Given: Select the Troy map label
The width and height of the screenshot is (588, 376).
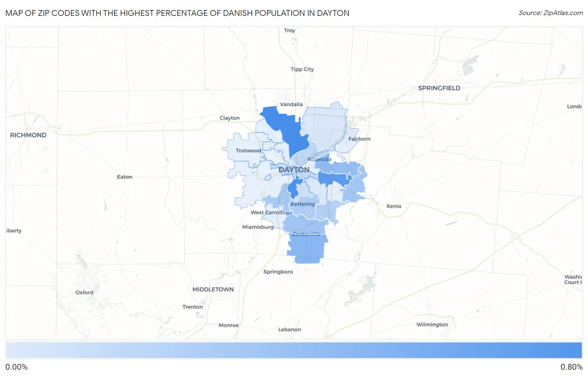Looking at the screenshot, I should (x=289, y=31).
